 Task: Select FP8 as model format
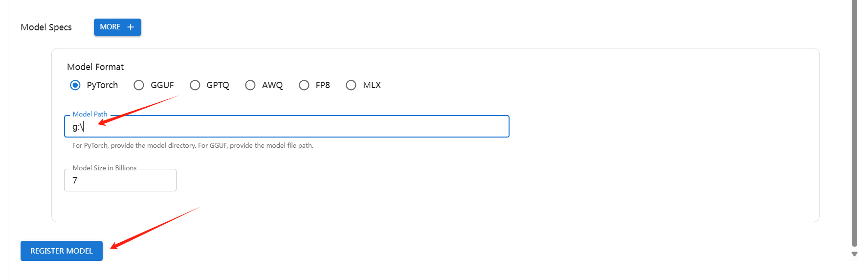point(304,85)
